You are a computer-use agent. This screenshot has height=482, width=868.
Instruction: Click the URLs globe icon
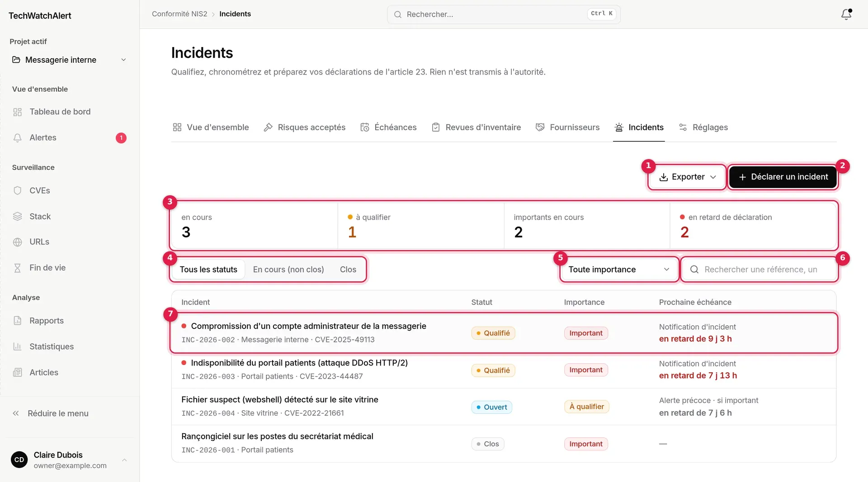(x=18, y=242)
